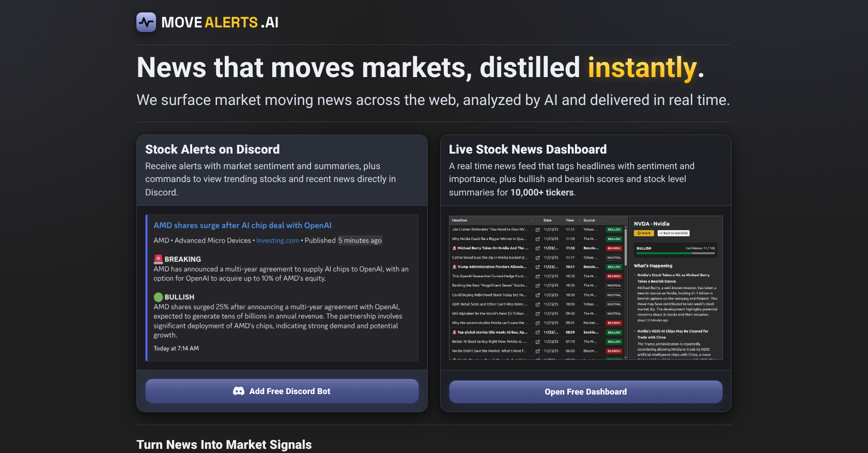Screen dimensions: 868x453
Task: Sort by the Source column header
Action: tap(589, 220)
